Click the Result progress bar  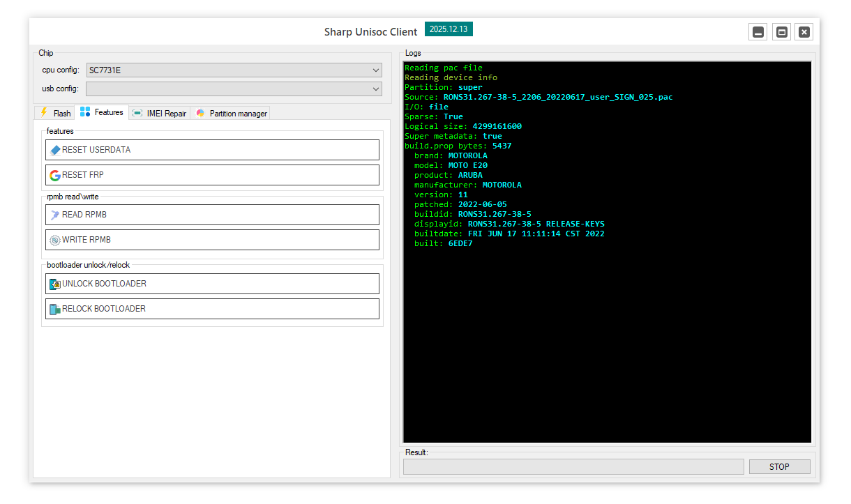(573, 466)
